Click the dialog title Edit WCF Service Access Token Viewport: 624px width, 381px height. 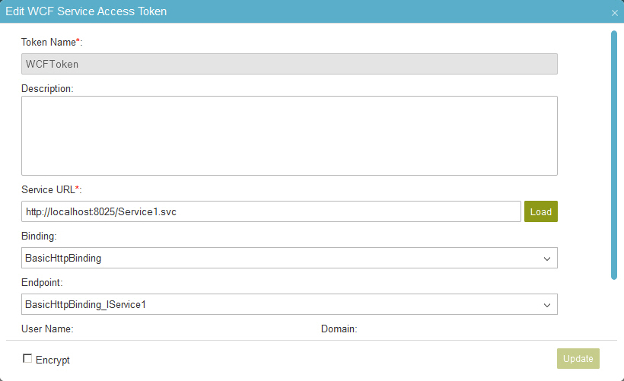point(86,11)
